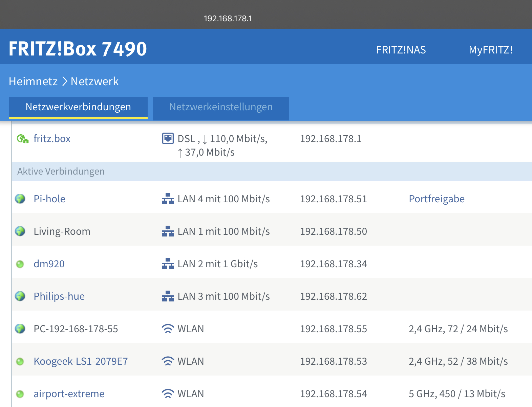Click Netzwerk in the breadcrumb
The image size is (532, 407).
95,82
